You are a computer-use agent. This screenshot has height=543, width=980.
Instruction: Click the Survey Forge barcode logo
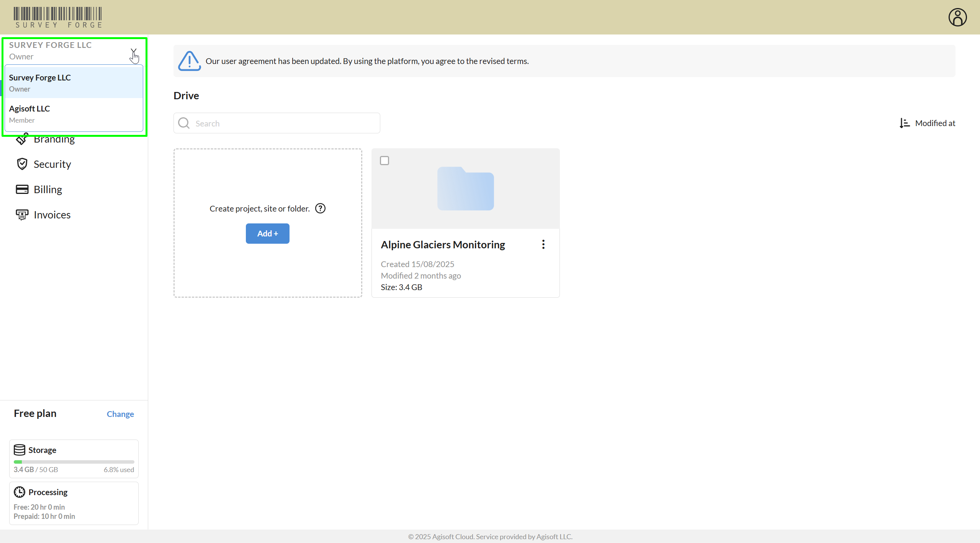[58, 17]
